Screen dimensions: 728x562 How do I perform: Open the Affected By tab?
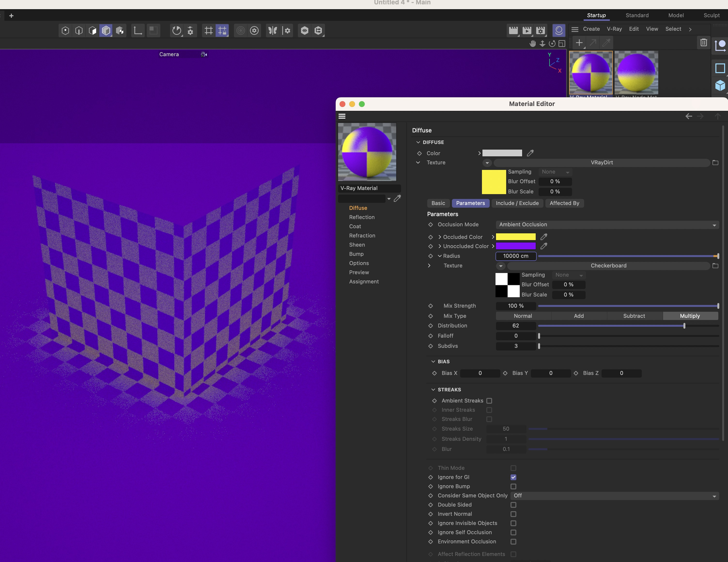point(564,203)
